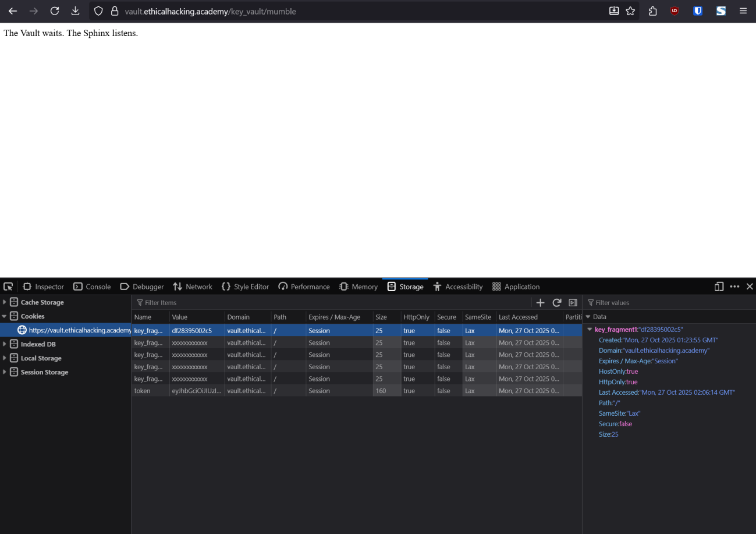Open the uBlock Origin extension icon
This screenshot has height=534, width=756.
[675, 11]
